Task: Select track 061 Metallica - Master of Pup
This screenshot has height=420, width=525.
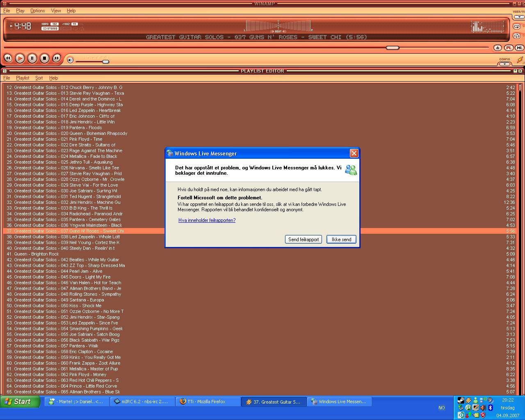Action: tap(259, 369)
